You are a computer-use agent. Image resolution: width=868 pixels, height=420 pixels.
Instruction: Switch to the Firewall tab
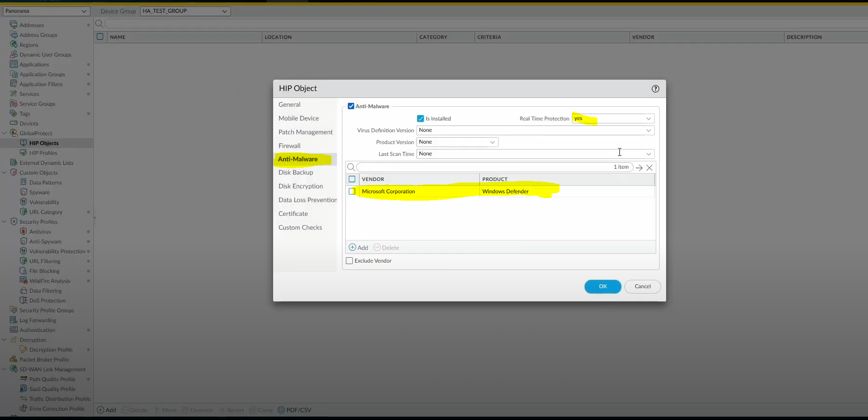tap(289, 146)
